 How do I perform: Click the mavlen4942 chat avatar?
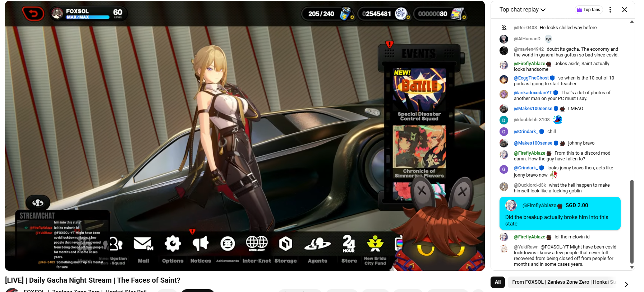[x=504, y=51]
